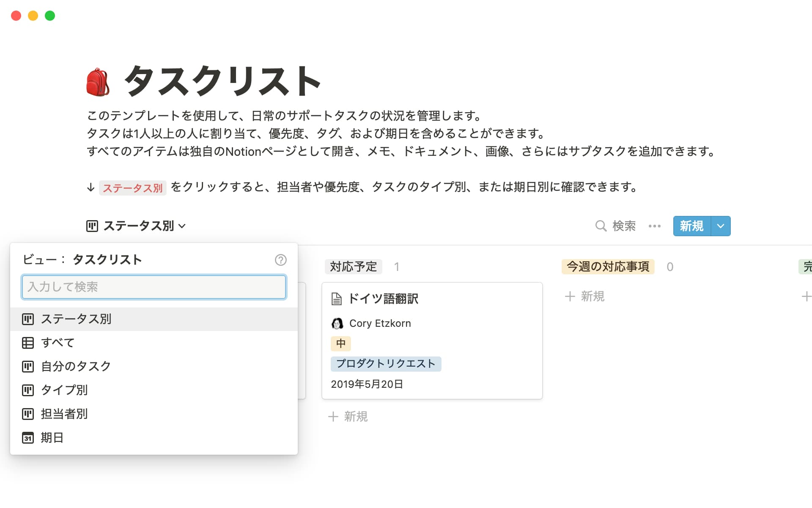
Task: Click Cory Etzkorn's avatar icon
Action: click(x=337, y=323)
